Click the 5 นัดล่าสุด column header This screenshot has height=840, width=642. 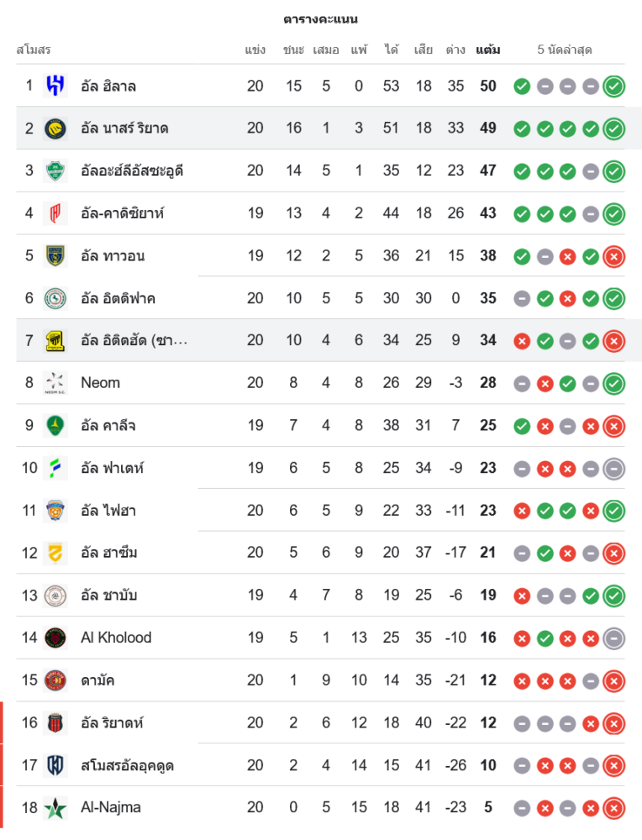pos(565,50)
